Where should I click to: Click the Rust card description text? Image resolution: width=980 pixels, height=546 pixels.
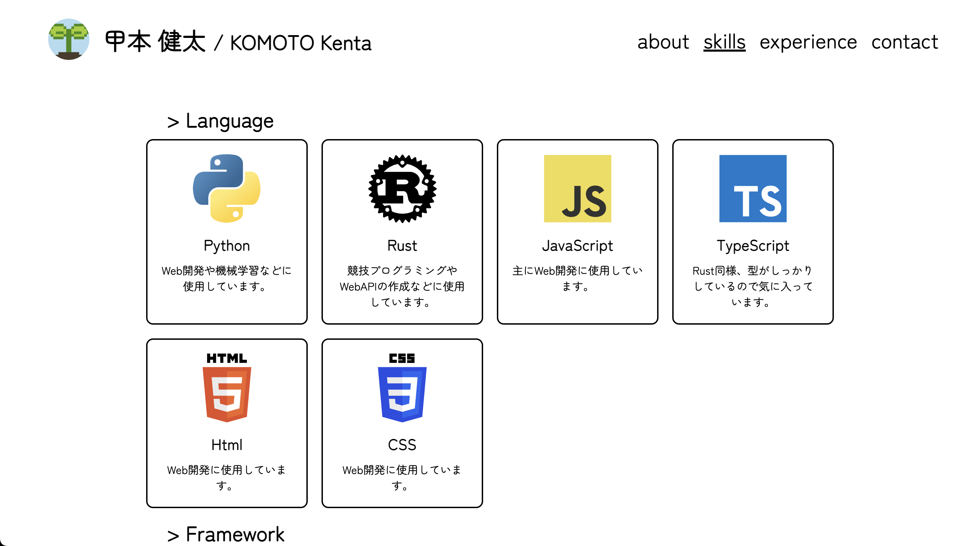tap(402, 286)
